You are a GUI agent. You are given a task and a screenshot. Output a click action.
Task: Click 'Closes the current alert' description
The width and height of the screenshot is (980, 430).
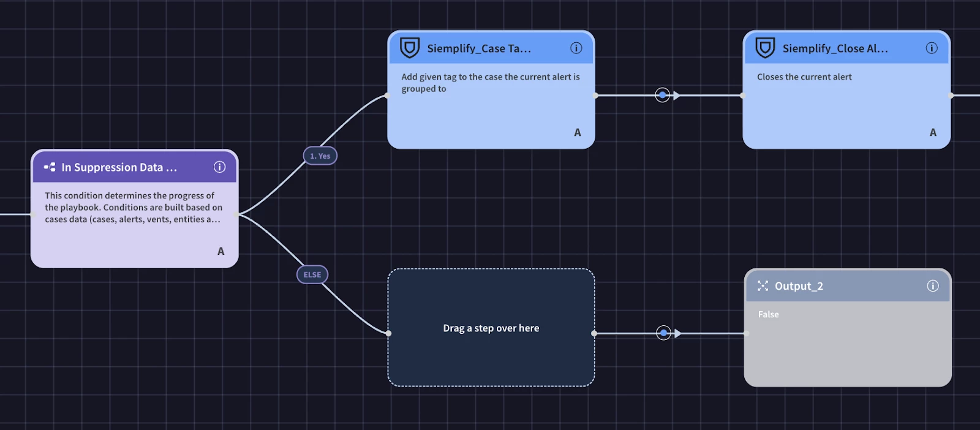point(804,77)
